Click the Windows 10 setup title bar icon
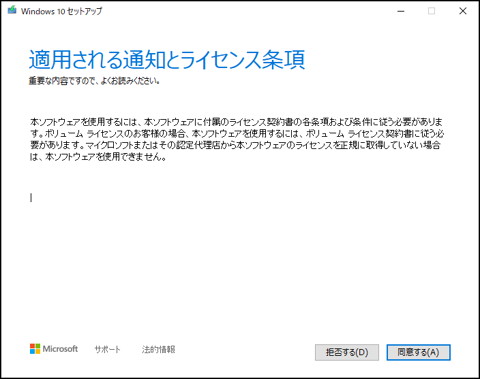 pos(12,10)
